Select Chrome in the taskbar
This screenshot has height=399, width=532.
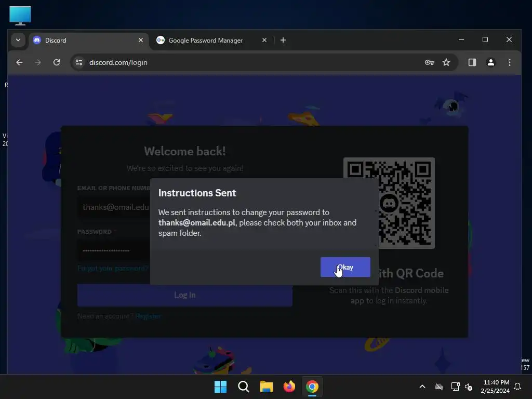312,387
